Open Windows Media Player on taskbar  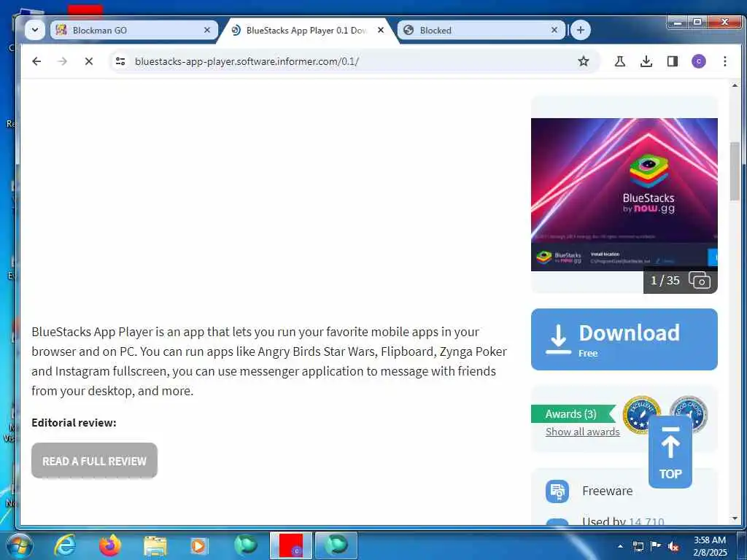199,545
